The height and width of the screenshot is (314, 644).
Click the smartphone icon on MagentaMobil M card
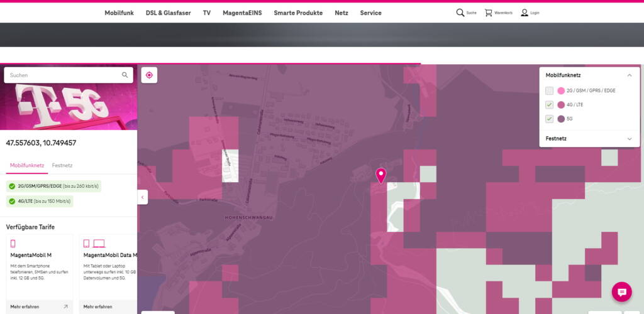pos(13,244)
